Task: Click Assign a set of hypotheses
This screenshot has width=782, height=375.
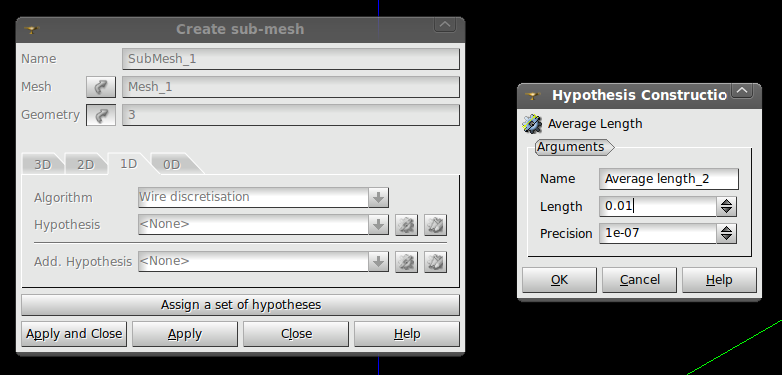Action: (x=240, y=305)
